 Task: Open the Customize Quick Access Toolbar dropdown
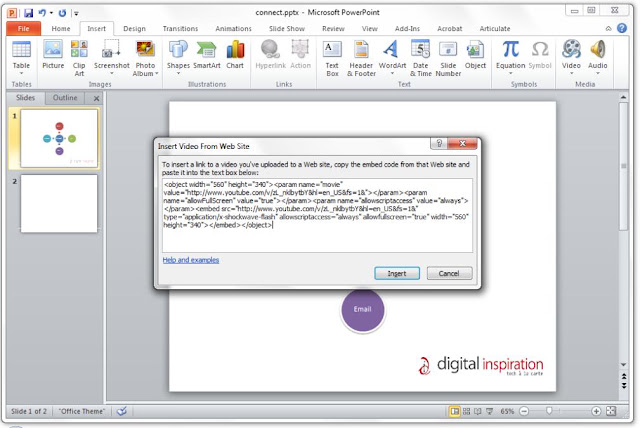[x=76, y=13]
